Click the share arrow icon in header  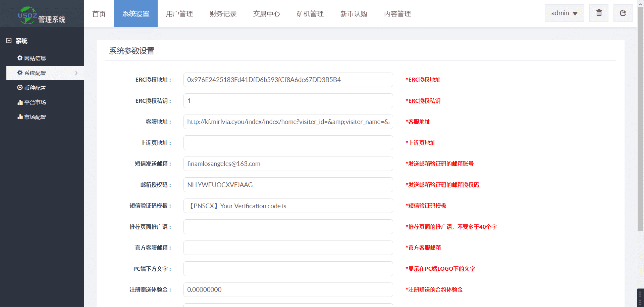point(623,13)
